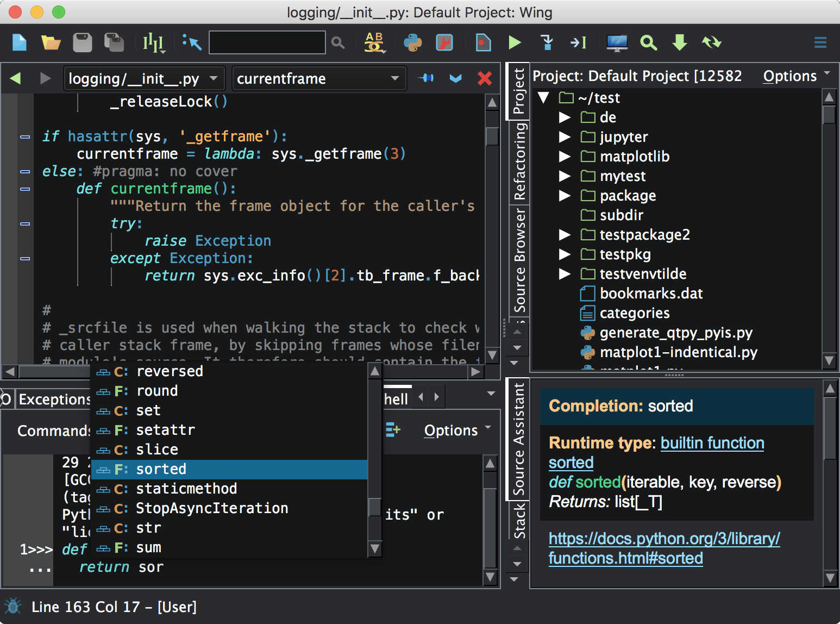Open a file with the folder icon
Image resolution: width=840 pixels, height=624 pixels.
51,42
